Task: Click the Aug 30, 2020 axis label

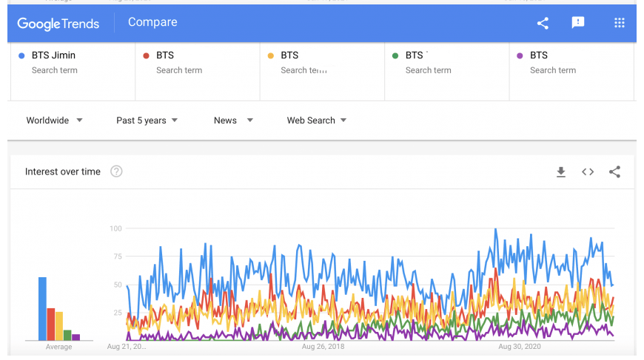Action: click(x=520, y=347)
